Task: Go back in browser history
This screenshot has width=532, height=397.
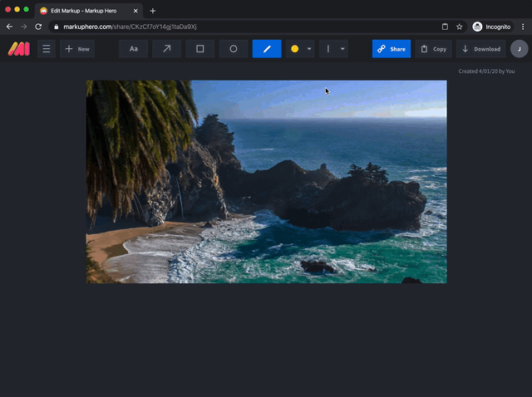Action: [9, 27]
